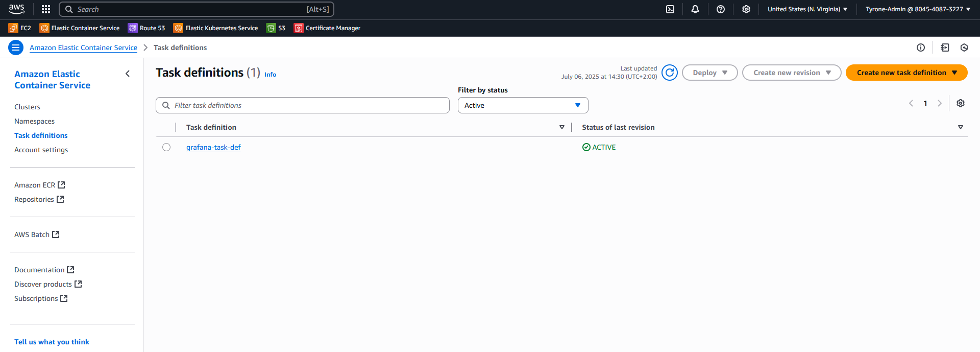The width and height of the screenshot is (980, 352).
Task: Open the region selector United States (N. Virginia)
Action: [x=807, y=9]
